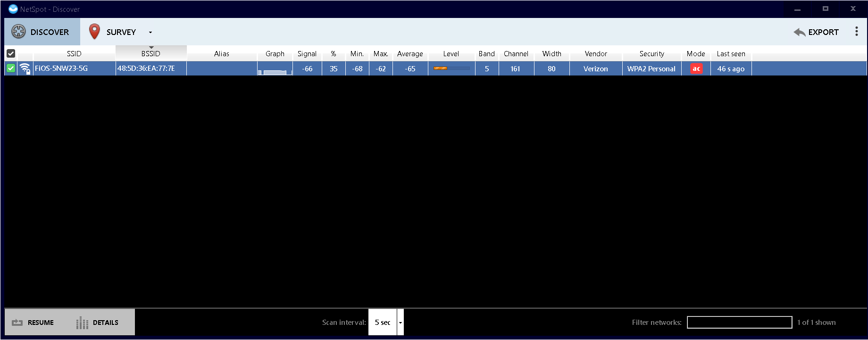This screenshot has height=340, width=868.
Task: Click the Survey map pin icon
Action: tap(94, 32)
